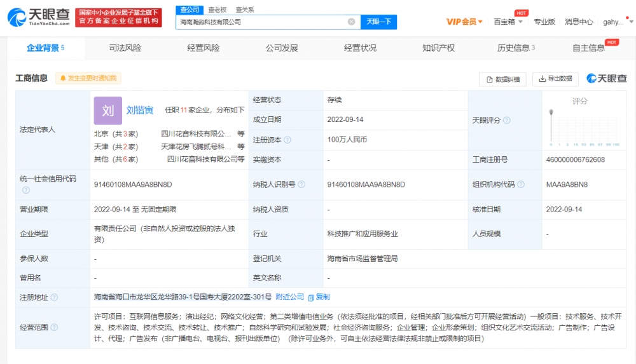Image resolution: width=636 pixels, height=364 pixels.
Task: Clear the search box with the X icon
Action: pyautogui.click(x=351, y=22)
